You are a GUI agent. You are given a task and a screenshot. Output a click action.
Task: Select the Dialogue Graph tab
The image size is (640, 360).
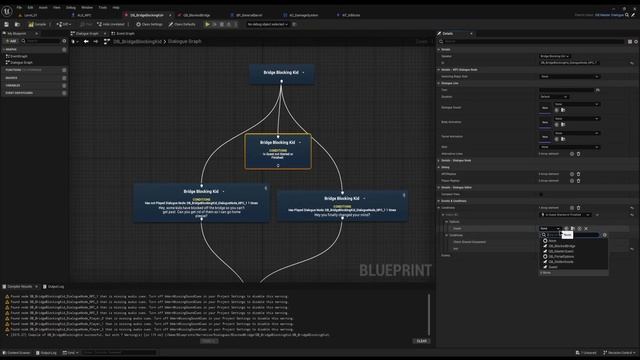tap(87, 33)
